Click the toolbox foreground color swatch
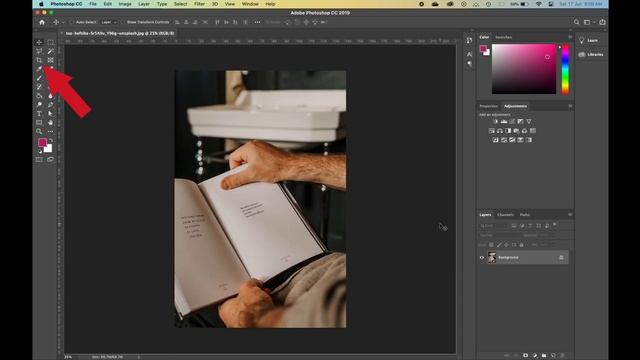This screenshot has height=360, width=640. [42, 142]
